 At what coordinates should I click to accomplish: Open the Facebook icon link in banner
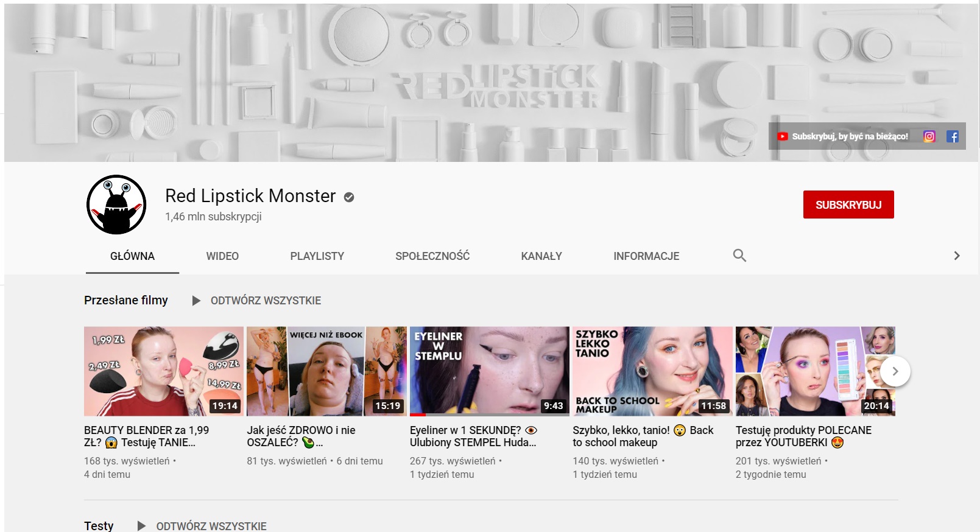click(x=953, y=136)
